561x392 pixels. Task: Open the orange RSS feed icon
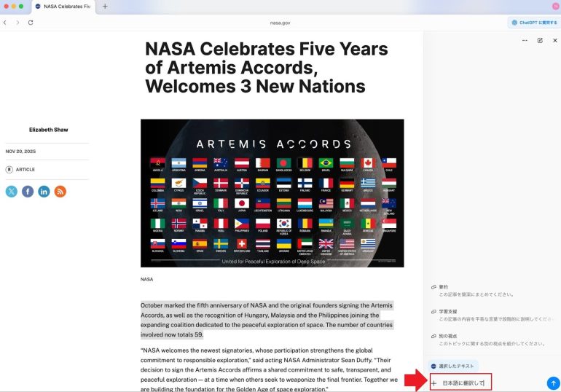point(60,192)
